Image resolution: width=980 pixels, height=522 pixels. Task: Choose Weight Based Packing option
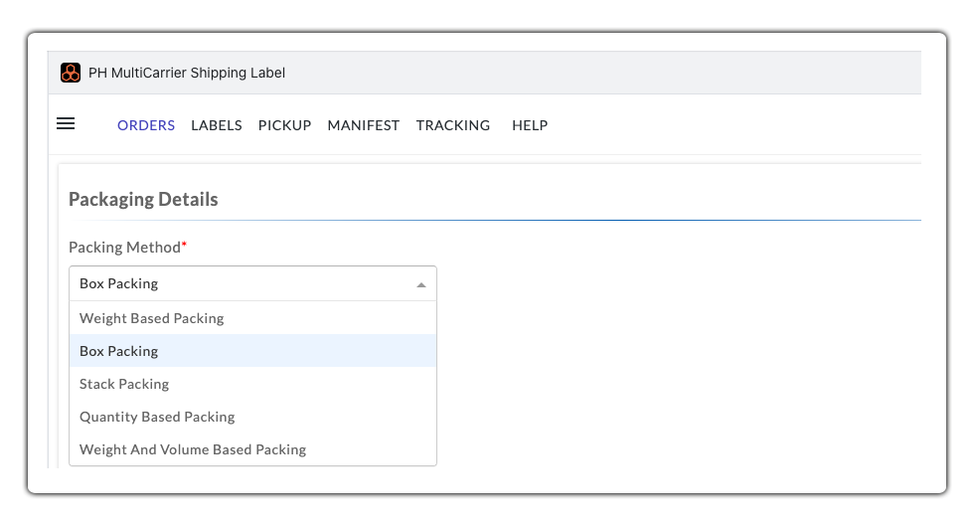click(x=252, y=318)
